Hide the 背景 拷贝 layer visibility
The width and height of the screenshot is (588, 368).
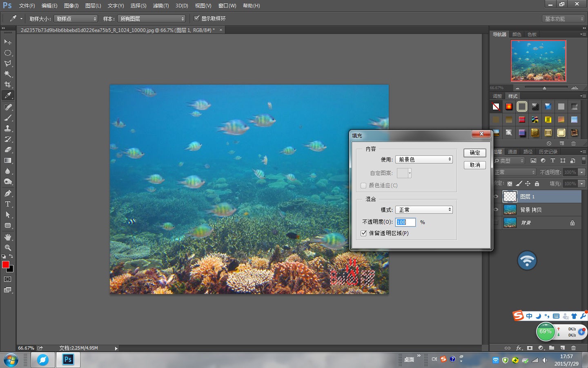coord(496,210)
